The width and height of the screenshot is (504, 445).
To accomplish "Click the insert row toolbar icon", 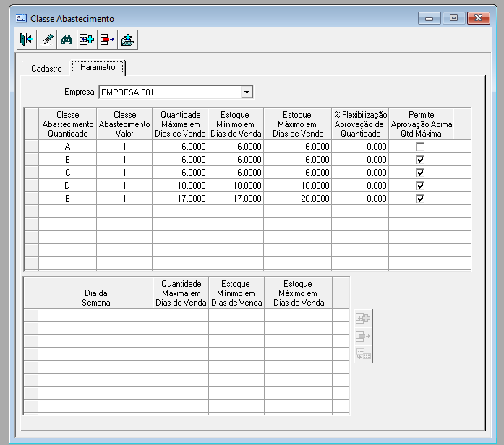I will [x=87, y=40].
